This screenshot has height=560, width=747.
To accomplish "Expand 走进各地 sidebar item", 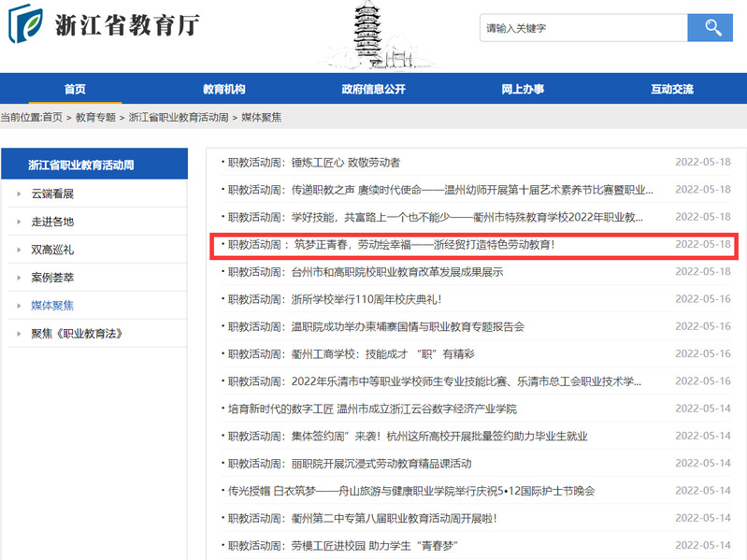I will 52,222.
